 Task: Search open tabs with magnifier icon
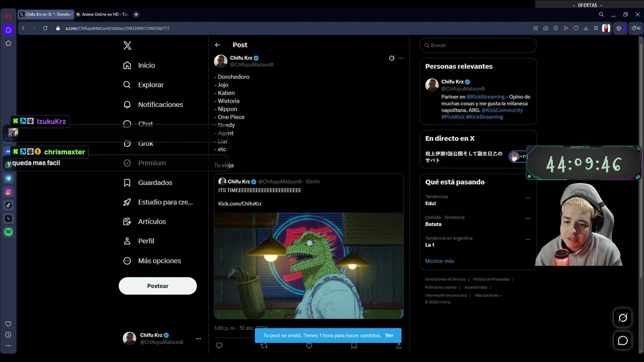pyautogui.click(x=601, y=15)
